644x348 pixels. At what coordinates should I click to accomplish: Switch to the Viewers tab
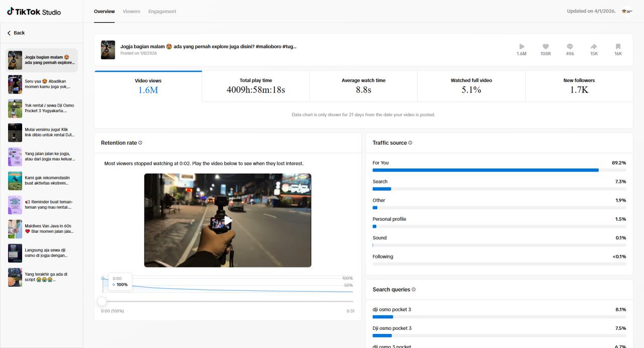[x=131, y=11]
